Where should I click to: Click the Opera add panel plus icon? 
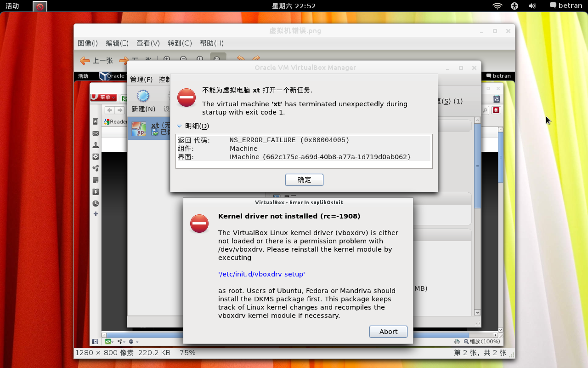click(96, 214)
